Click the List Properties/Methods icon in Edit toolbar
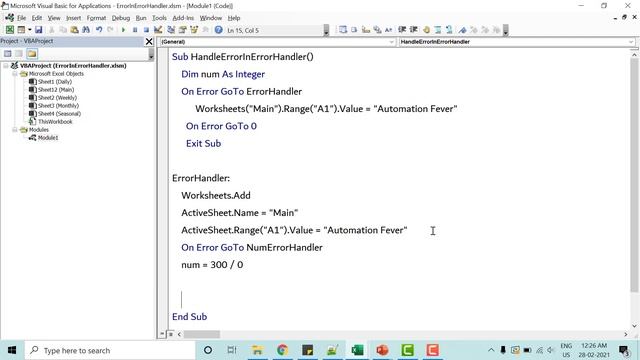Image resolution: width=640 pixels, height=360 pixels. pos(343,30)
